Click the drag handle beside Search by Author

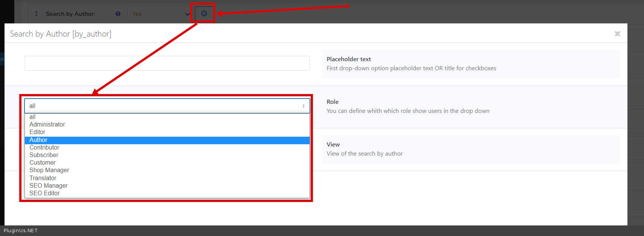click(x=36, y=14)
